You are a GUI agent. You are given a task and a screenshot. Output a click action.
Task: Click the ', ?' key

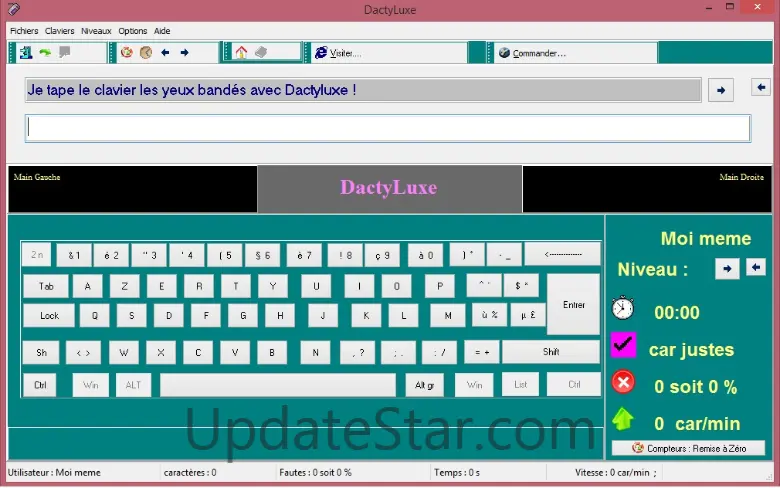click(x=358, y=353)
